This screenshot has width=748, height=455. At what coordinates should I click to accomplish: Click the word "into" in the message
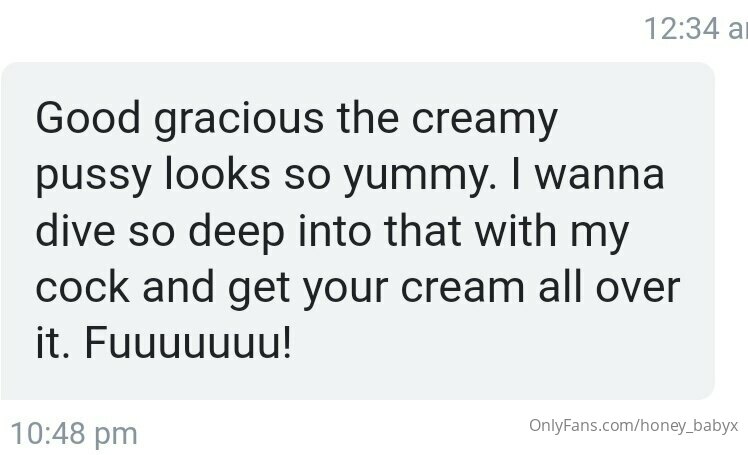(334, 230)
